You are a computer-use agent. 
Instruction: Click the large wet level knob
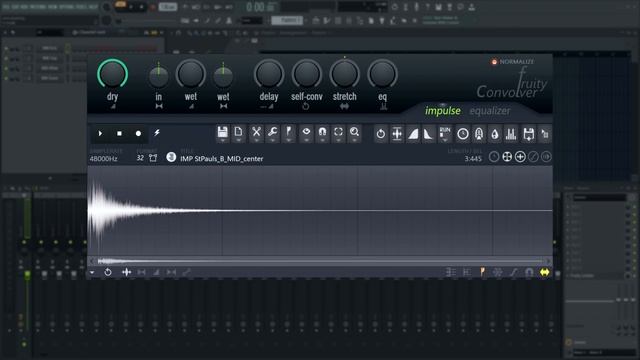point(191,74)
